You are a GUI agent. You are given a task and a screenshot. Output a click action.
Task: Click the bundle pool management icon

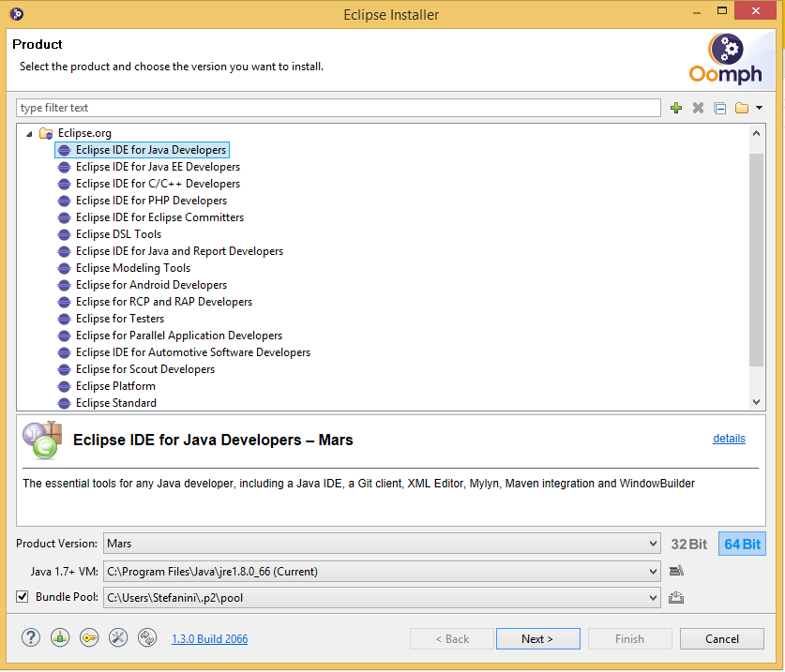tap(676, 597)
